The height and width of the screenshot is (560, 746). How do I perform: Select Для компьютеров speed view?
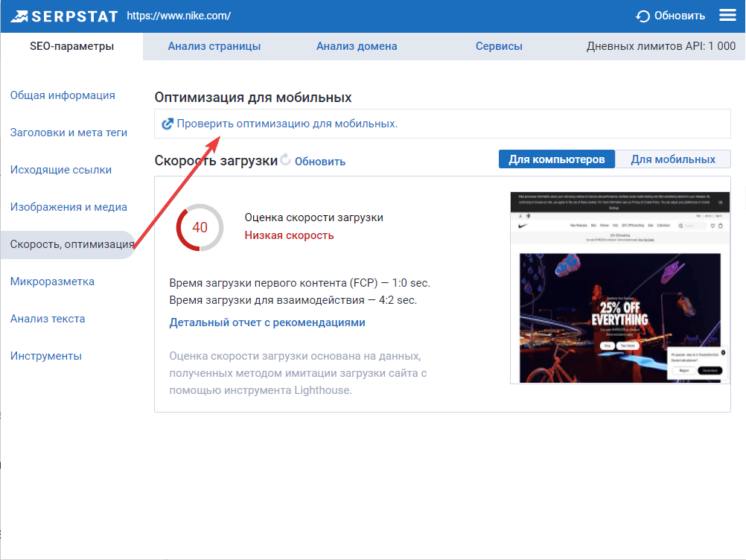(x=557, y=159)
